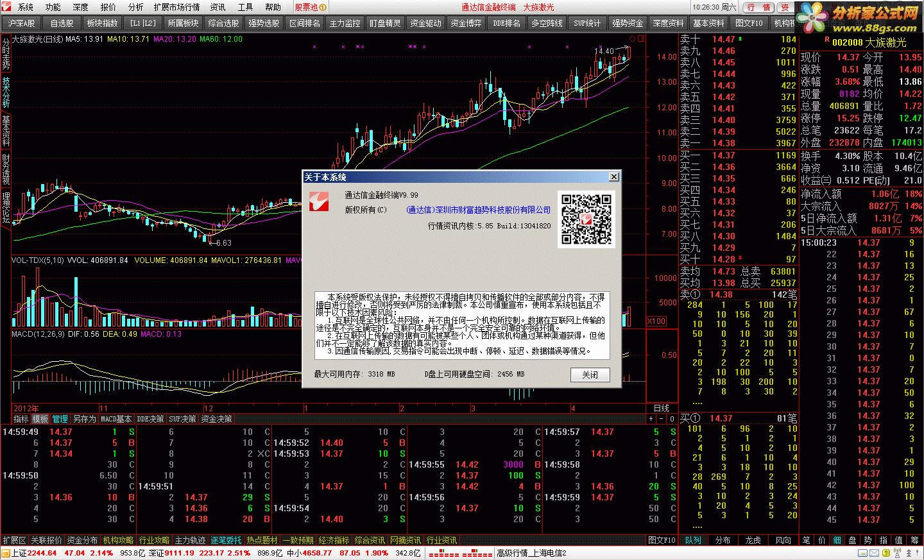
Task: Click the orange icon beside 上证 in status bar
Action: [5, 552]
